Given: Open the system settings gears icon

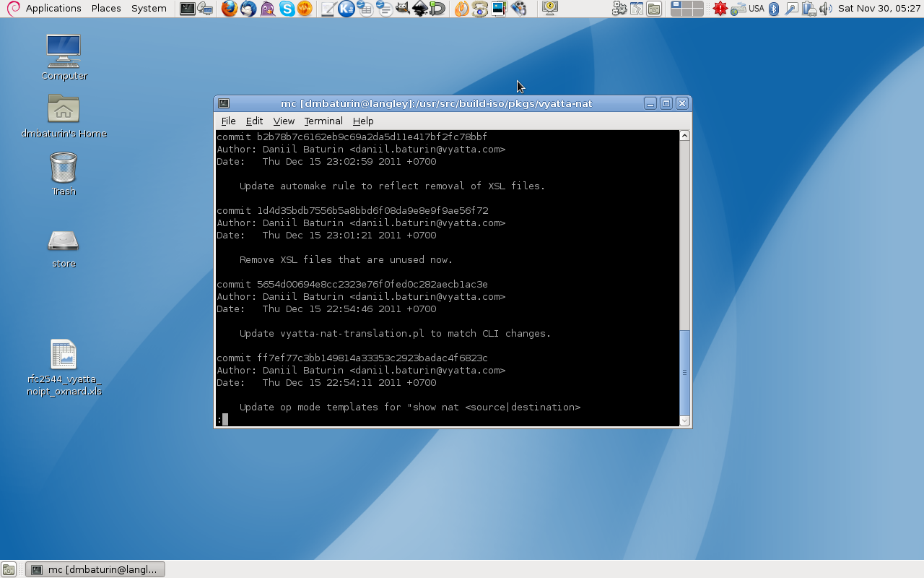Looking at the screenshot, I should 619,9.
